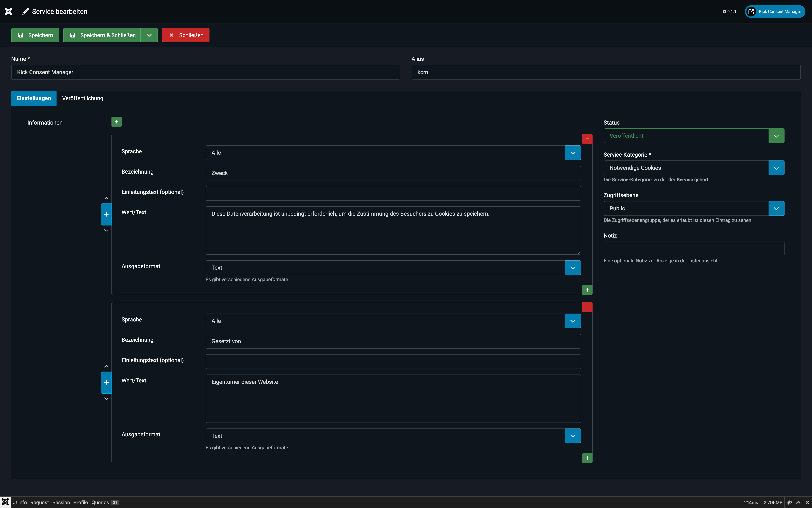Click the Wert/Text area about Datenverarbeitung
This screenshot has height=508, width=812.
393,231
